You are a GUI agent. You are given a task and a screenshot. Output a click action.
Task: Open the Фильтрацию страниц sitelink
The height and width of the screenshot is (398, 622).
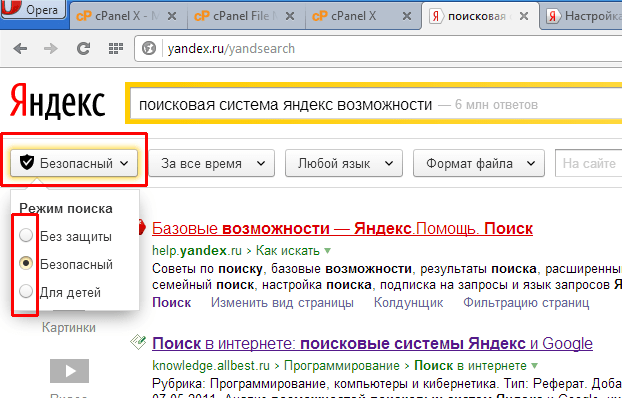(x=526, y=303)
